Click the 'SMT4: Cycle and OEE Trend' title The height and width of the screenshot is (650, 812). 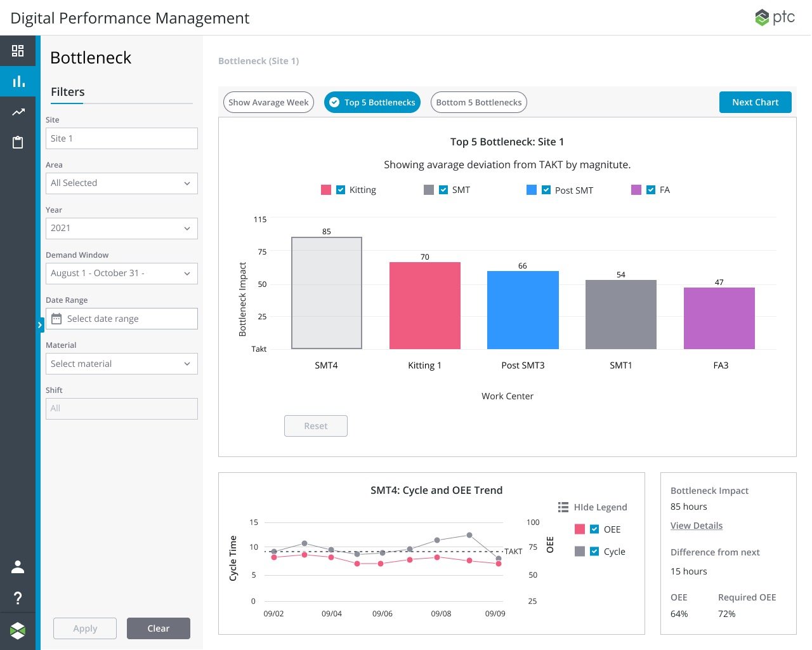(x=436, y=490)
